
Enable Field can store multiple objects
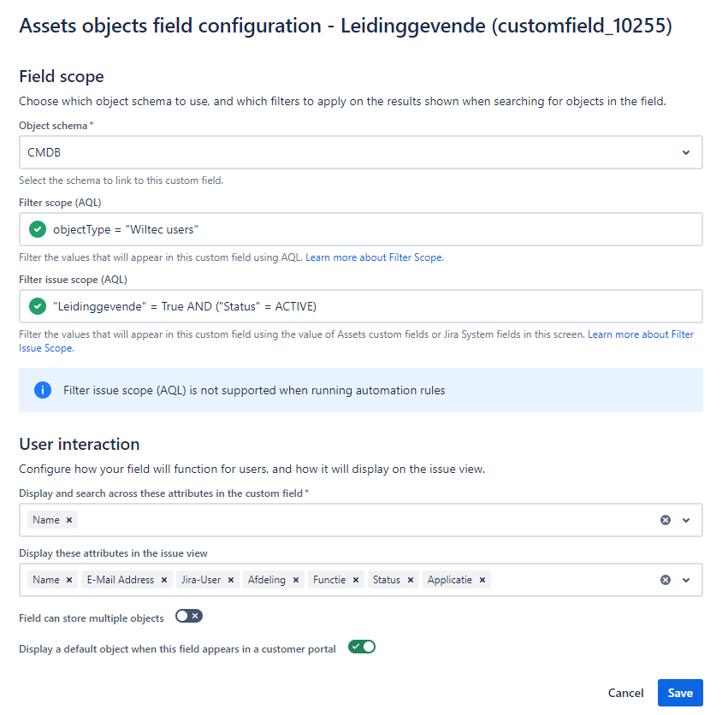[188, 616]
